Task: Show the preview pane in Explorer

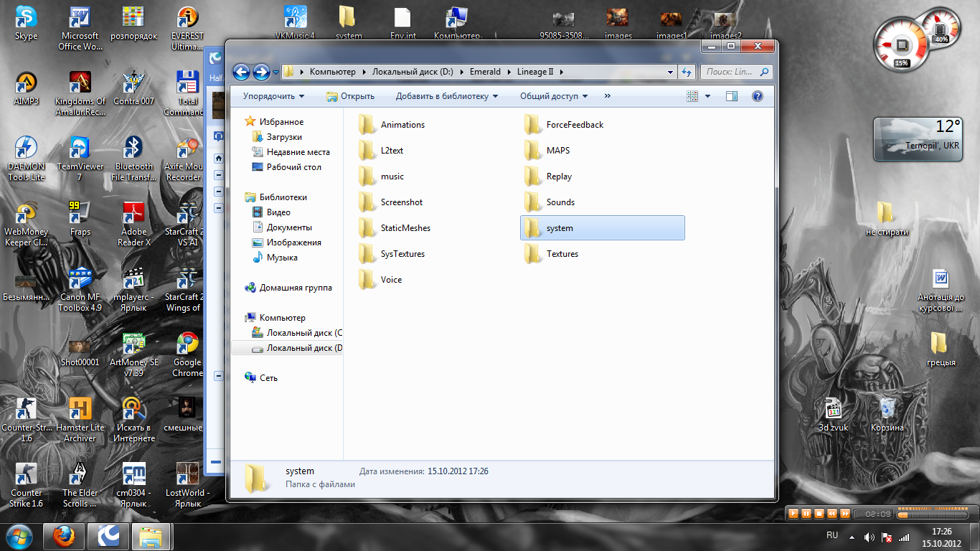Action: [x=732, y=96]
